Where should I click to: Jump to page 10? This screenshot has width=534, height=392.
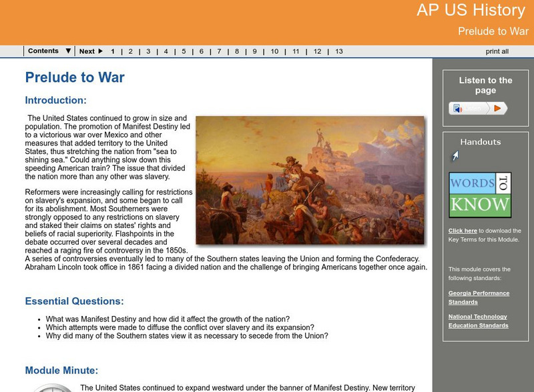tap(274, 51)
